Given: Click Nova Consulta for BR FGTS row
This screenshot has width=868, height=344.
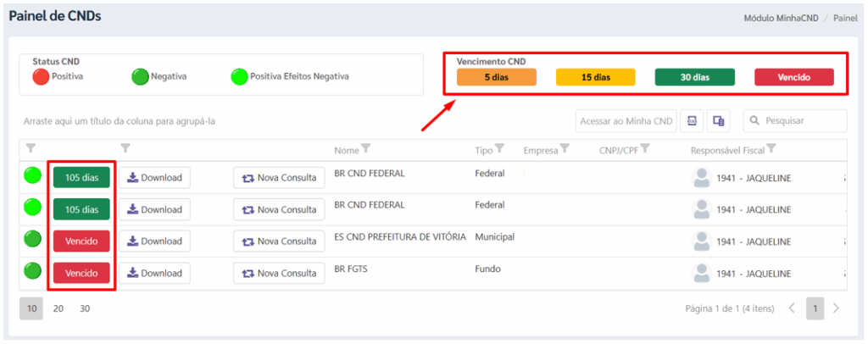Looking at the screenshot, I should tap(279, 273).
